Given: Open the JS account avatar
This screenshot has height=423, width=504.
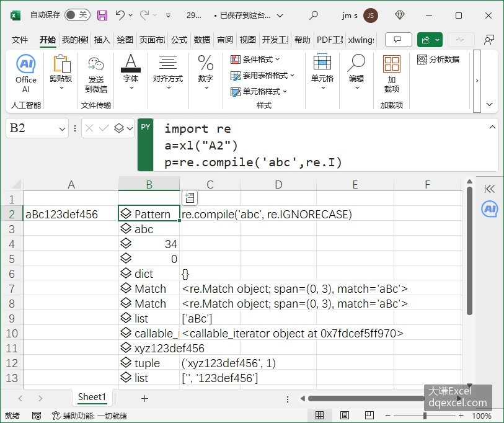Looking at the screenshot, I should click(x=371, y=16).
